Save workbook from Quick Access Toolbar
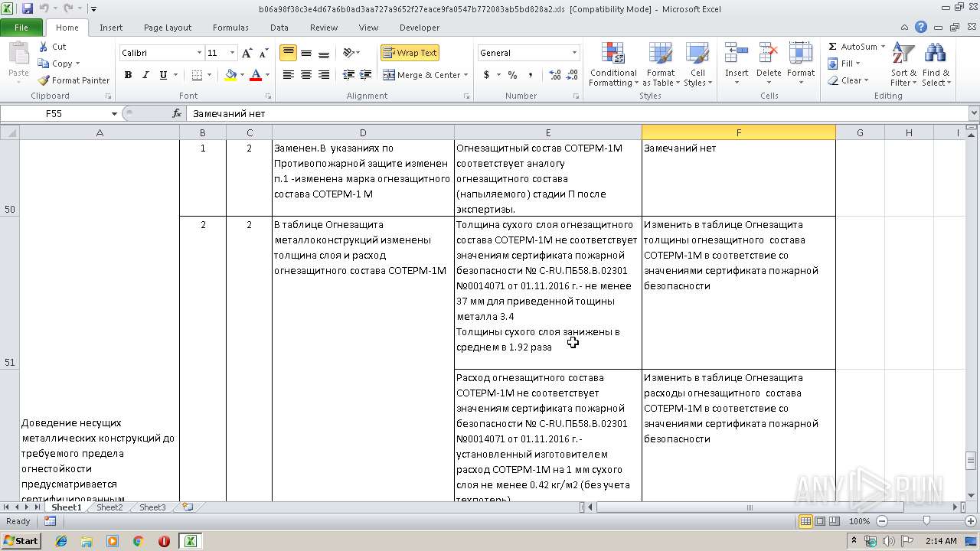 tap(28, 8)
